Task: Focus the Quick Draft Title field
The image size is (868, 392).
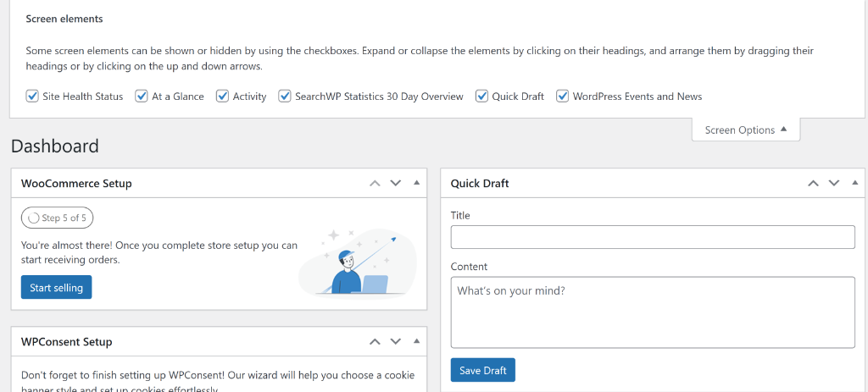Action: (x=653, y=237)
